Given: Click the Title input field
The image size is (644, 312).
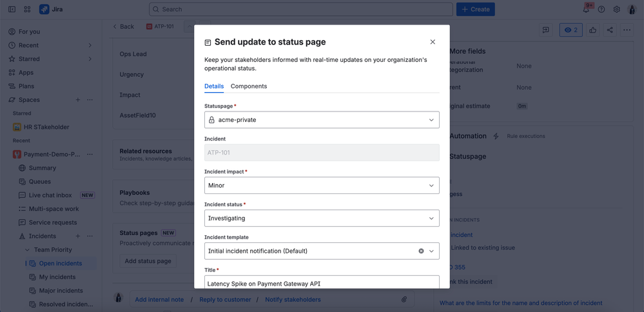Looking at the screenshot, I should pos(322,282).
